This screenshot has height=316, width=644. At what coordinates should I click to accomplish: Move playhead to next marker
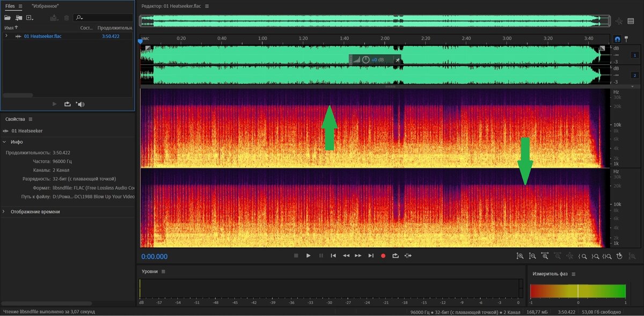371,256
